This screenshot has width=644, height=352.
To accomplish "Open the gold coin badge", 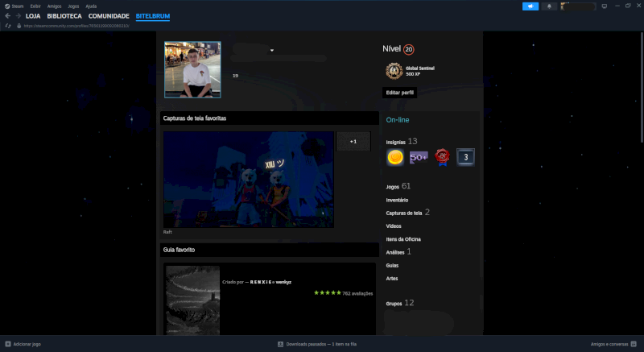I will coord(395,159).
